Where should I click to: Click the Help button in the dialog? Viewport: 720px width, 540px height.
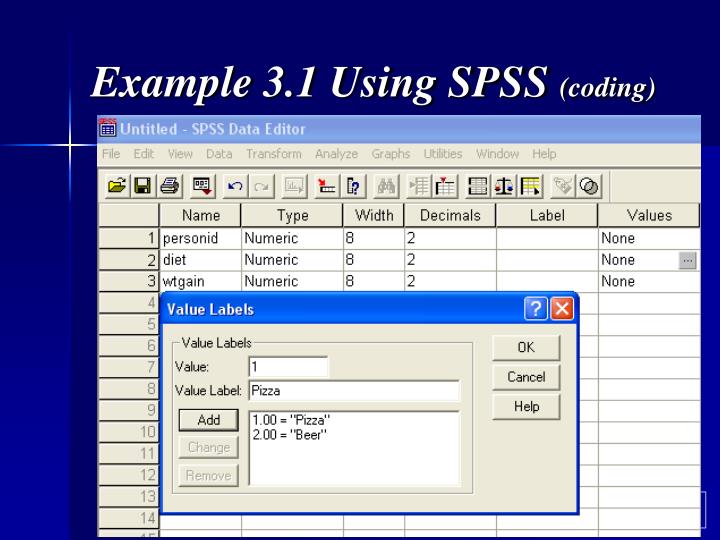point(526,407)
